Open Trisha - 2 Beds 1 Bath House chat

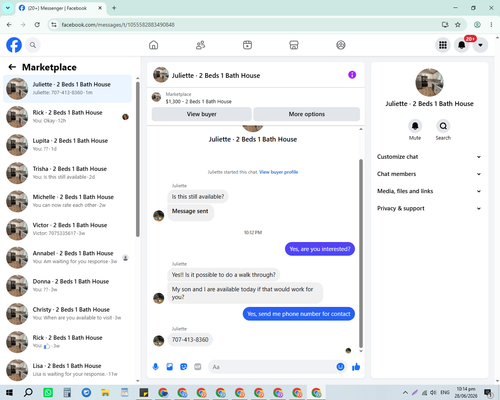point(67,173)
